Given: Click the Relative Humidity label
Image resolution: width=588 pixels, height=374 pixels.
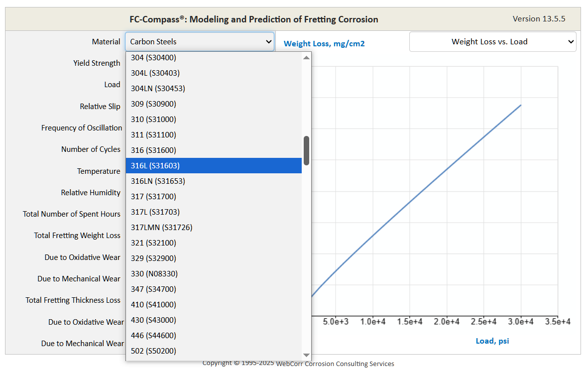Looking at the screenshot, I should (91, 192).
